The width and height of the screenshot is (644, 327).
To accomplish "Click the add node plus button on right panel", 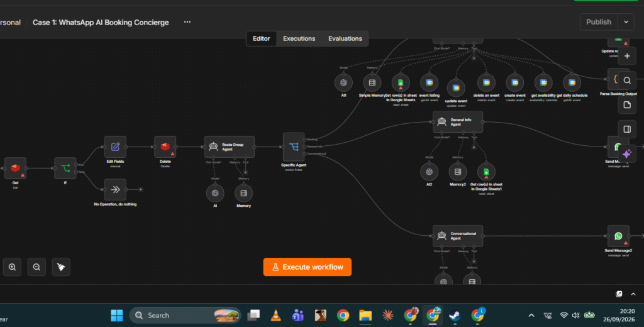I will (627, 56).
